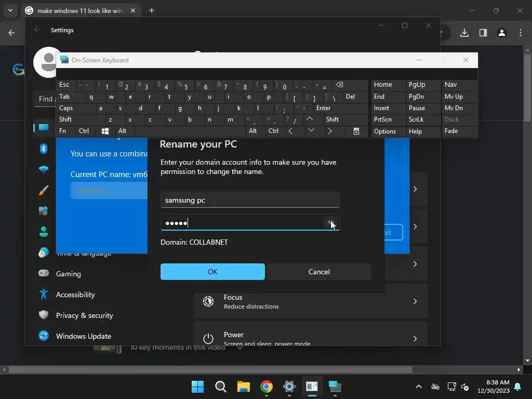Image resolution: width=532 pixels, height=399 pixels.
Task: Tap the space bar on On-Screen Keyboard
Action: click(190, 131)
